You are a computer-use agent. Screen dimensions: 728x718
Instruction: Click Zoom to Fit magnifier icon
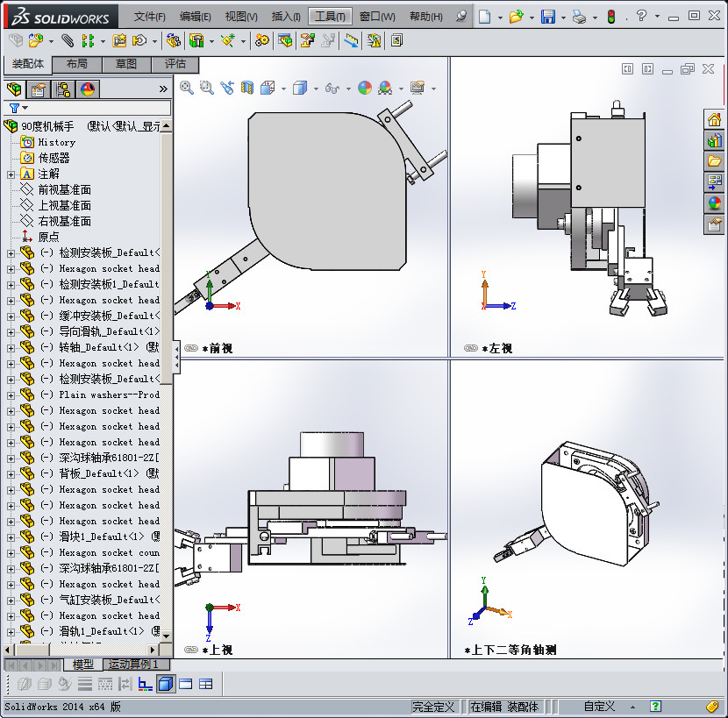click(187, 88)
